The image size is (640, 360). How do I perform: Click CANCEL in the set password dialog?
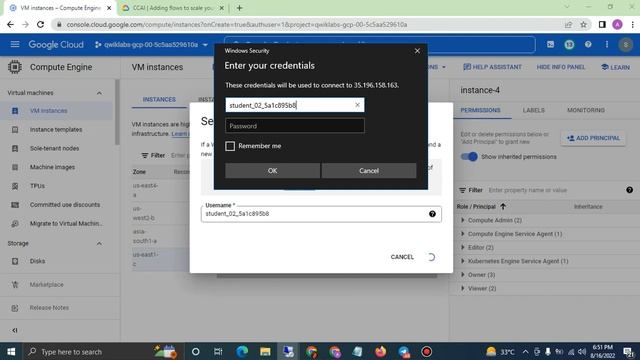click(402, 257)
